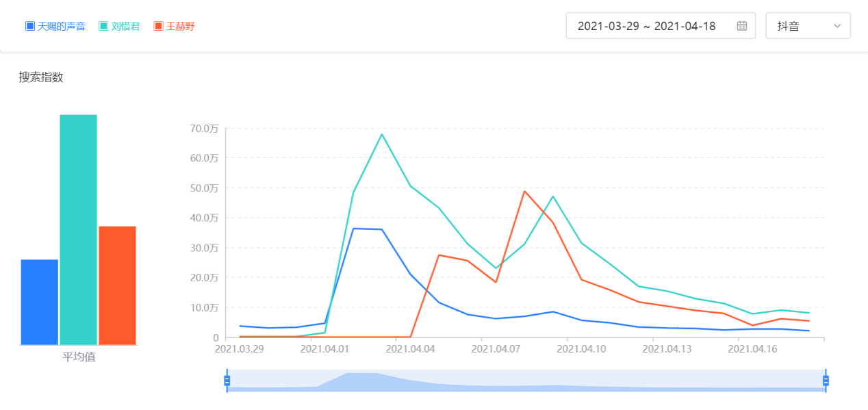Open the date range picker field
The width and height of the screenshot is (868, 410).
646,26
